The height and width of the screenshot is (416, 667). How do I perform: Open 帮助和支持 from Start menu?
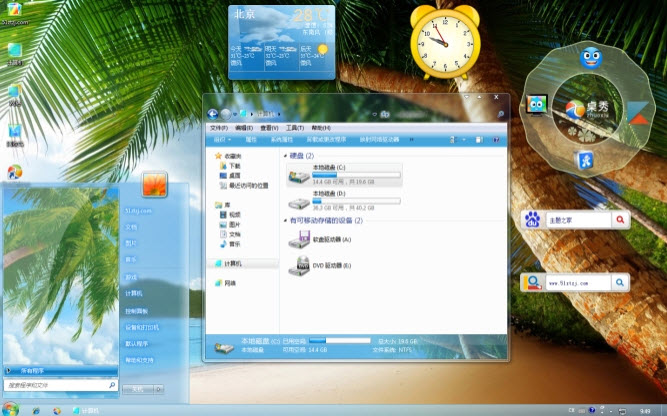tap(139, 360)
